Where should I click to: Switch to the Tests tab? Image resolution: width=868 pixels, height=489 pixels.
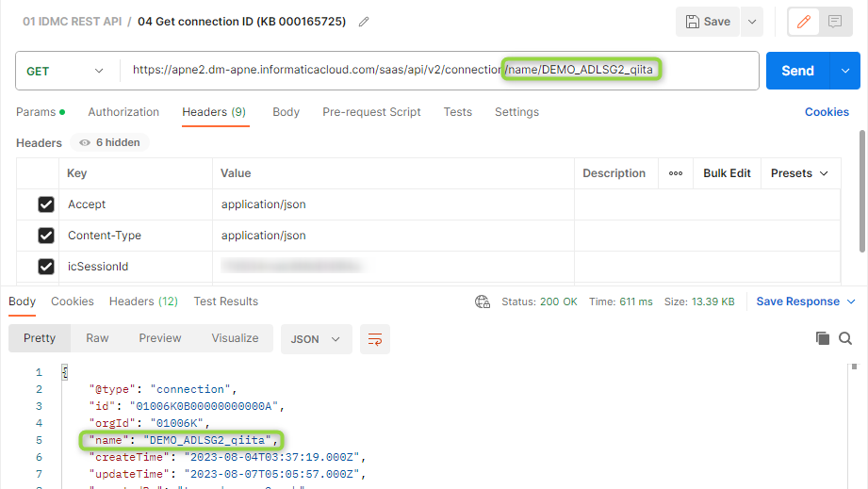tap(458, 112)
